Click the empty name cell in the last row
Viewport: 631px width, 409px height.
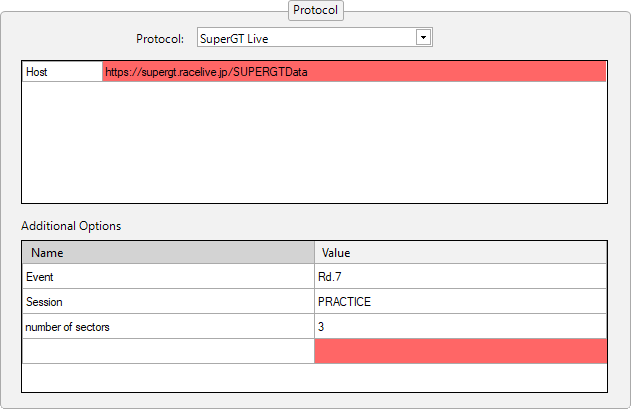point(168,351)
